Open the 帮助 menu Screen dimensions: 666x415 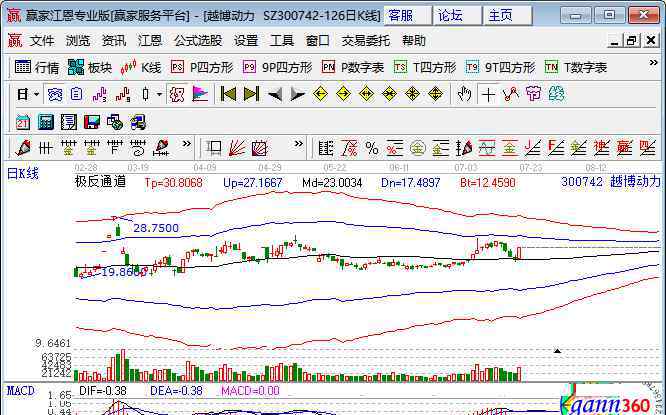(414, 41)
